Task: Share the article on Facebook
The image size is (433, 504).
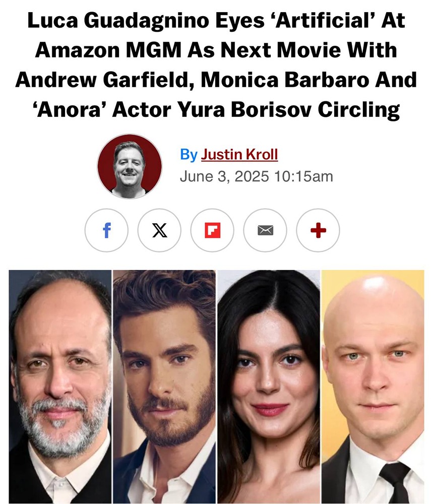Action: coord(106,230)
